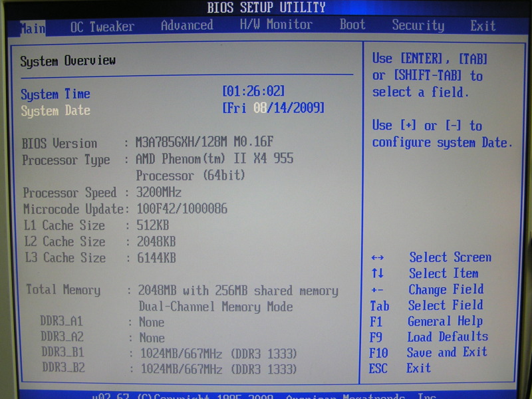This screenshot has width=532, height=399.
Task: Click the 6144KB value
Action: point(157,258)
